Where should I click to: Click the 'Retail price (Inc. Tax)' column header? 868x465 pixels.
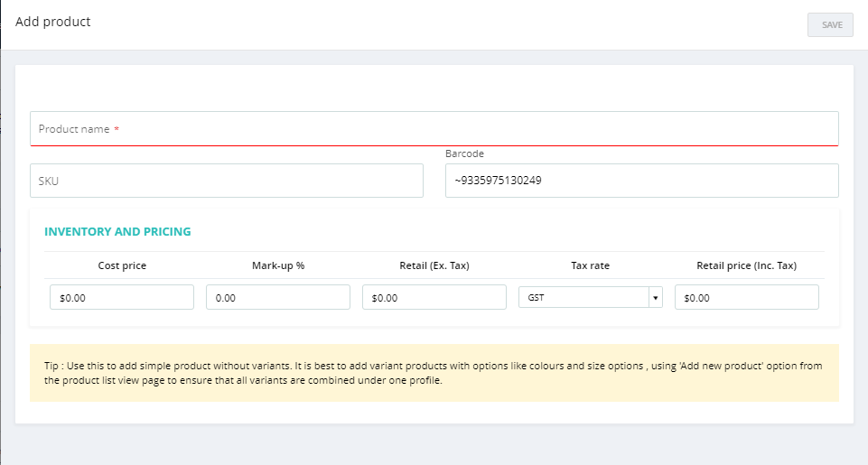click(747, 265)
